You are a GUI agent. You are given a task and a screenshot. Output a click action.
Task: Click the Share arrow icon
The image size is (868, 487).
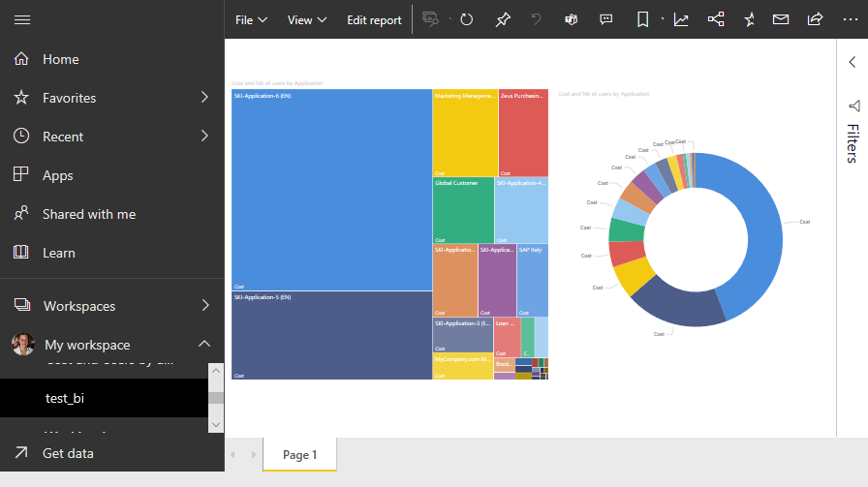point(815,19)
